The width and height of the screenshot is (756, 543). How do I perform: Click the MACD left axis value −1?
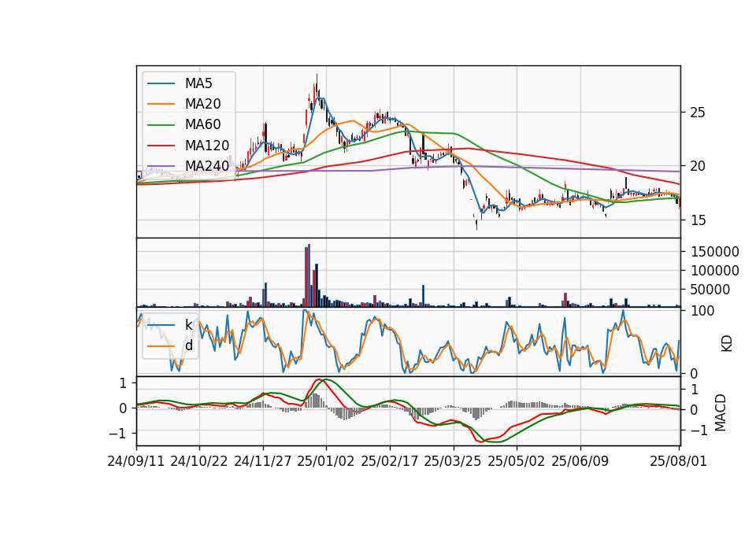tap(118, 433)
